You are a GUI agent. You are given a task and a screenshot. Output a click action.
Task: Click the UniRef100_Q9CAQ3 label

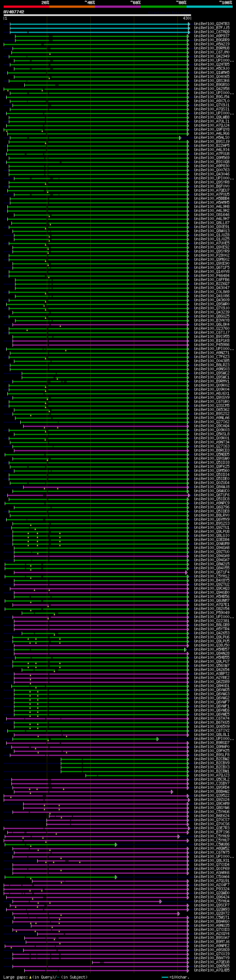pyautogui.click(x=212, y=589)
